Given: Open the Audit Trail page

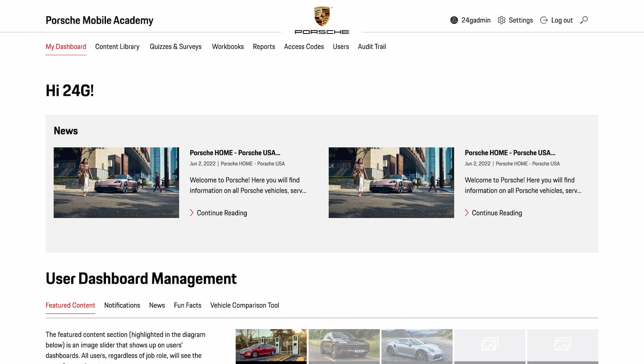Looking at the screenshot, I should tap(372, 47).
